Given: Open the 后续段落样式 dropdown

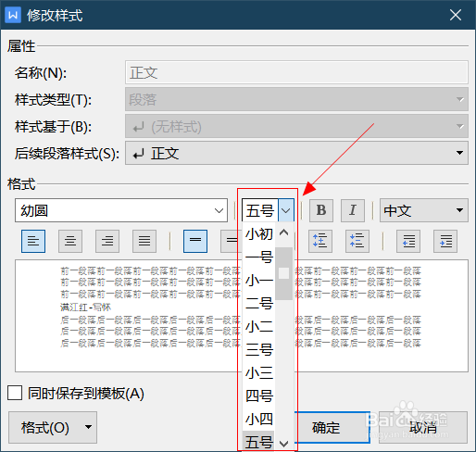Looking at the screenshot, I should click(x=296, y=153).
